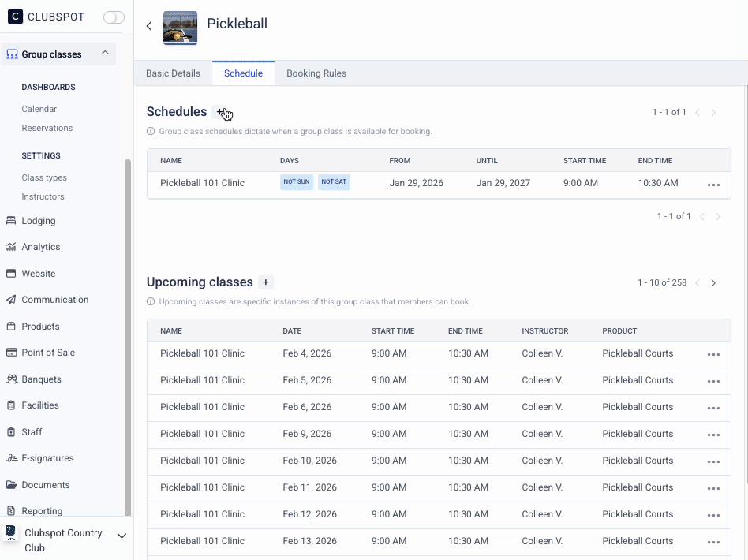Add a new schedule with plus icon
This screenshot has width=748, height=560.
tap(221, 112)
